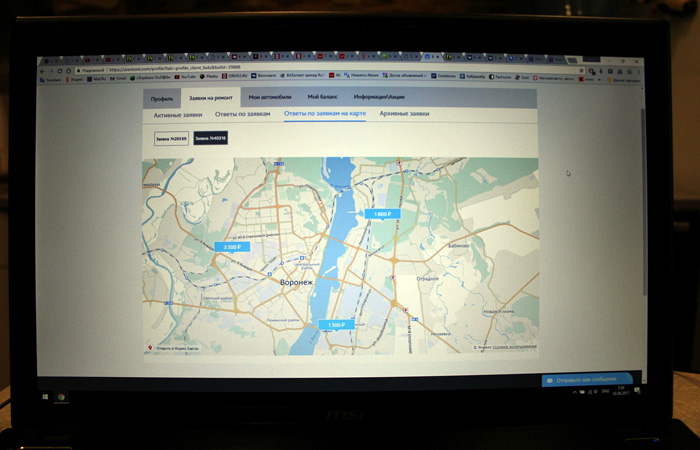This screenshot has height=450, width=700.
Task: Select the dark Заявка №40316 button
Action: point(210,138)
